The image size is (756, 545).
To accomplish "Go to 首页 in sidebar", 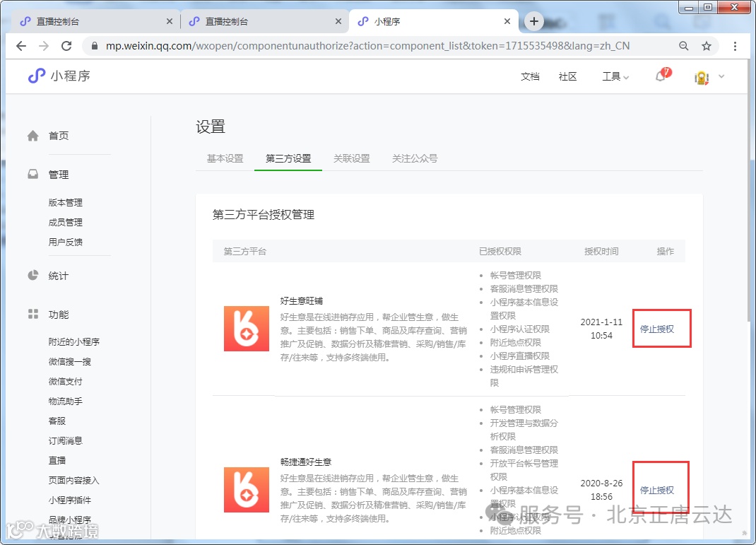I will pos(59,136).
